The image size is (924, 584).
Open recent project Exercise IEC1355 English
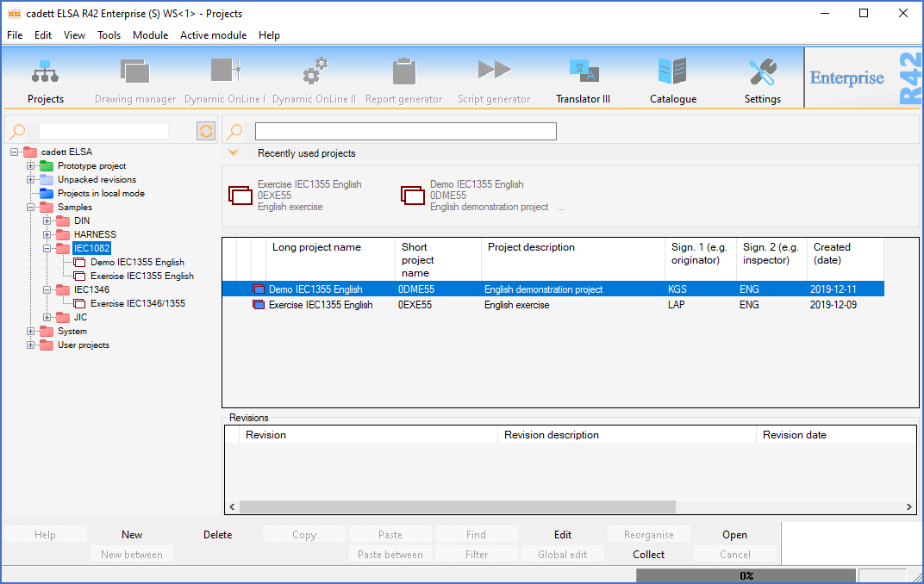click(x=295, y=196)
